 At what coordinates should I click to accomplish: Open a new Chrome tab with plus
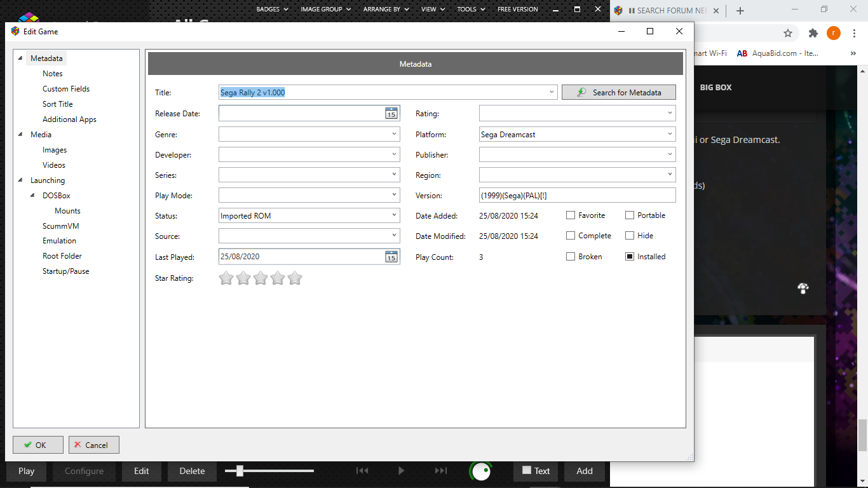pos(740,10)
